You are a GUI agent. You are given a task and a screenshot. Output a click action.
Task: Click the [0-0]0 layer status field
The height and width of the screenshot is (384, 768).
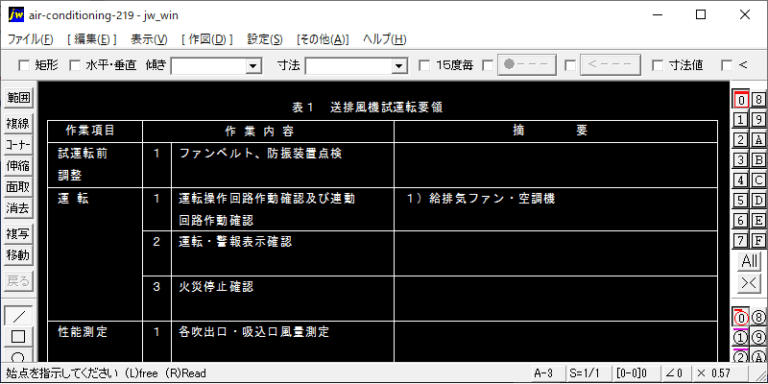[636, 373]
